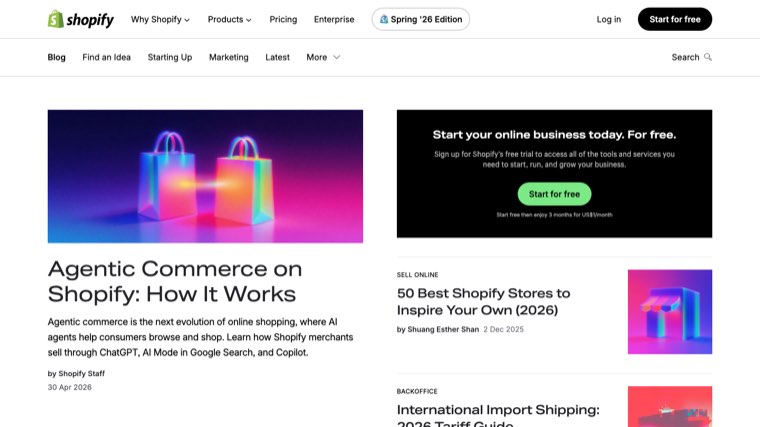Open the shopping bags featured image

click(205, 176)
